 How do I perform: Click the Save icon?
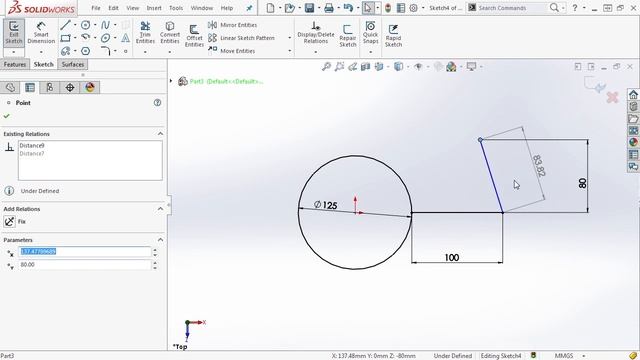tap(309, 8)
